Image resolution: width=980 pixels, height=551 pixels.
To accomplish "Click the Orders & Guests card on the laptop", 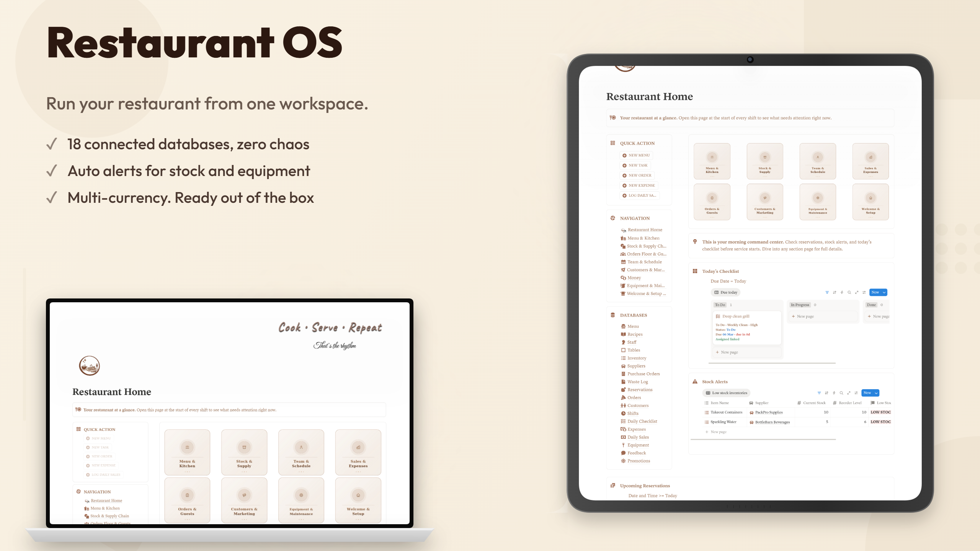I will click(187, 500).
